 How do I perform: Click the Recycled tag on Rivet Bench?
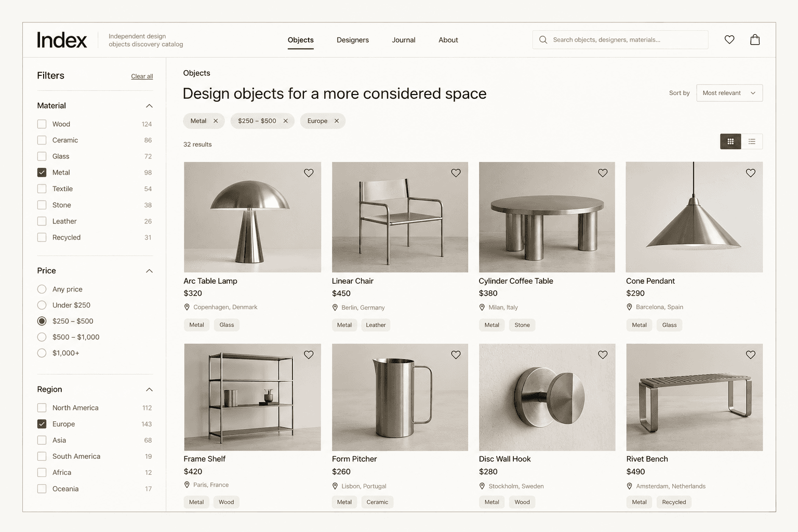point(674,502)
